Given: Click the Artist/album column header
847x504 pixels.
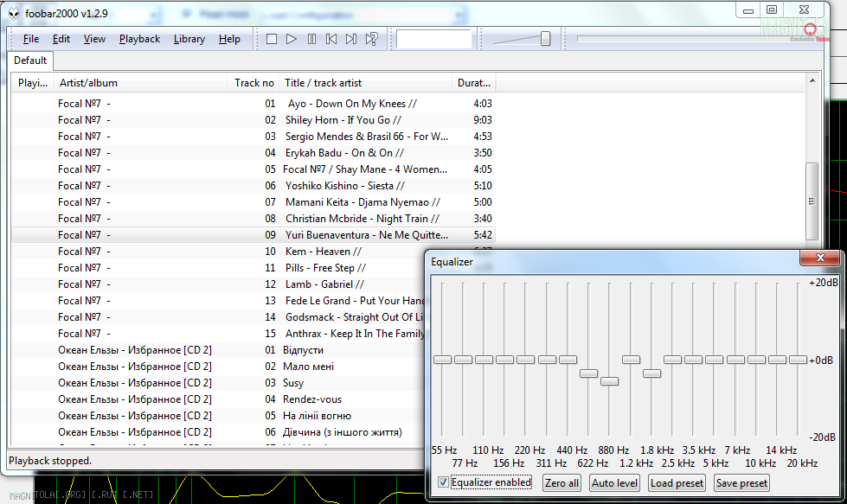Looking at the screenshot, I should pyautogui.click(x=140, y=83).
